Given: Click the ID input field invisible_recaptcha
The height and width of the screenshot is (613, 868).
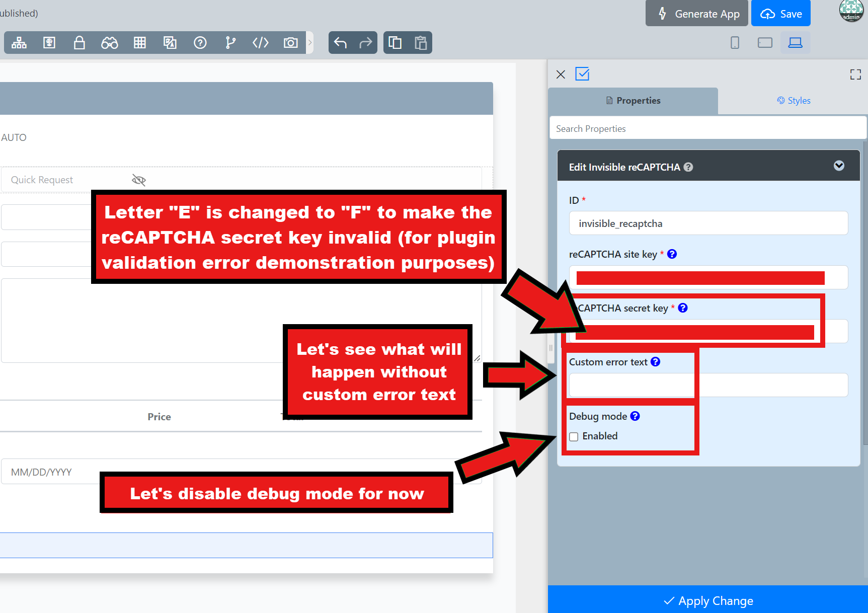Looking at the screenshot, I should tap(708, 223).
